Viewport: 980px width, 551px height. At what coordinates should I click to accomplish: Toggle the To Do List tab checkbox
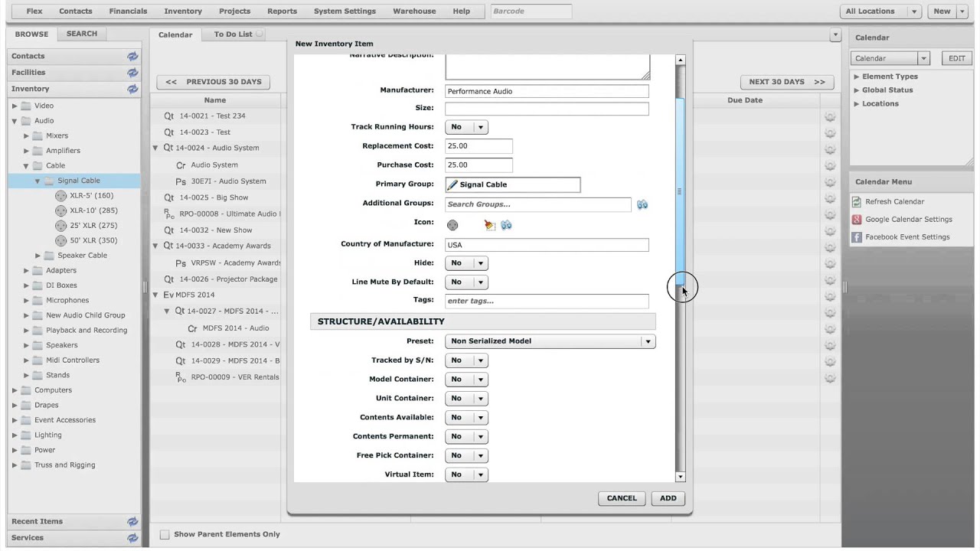[x=260, y=34]
